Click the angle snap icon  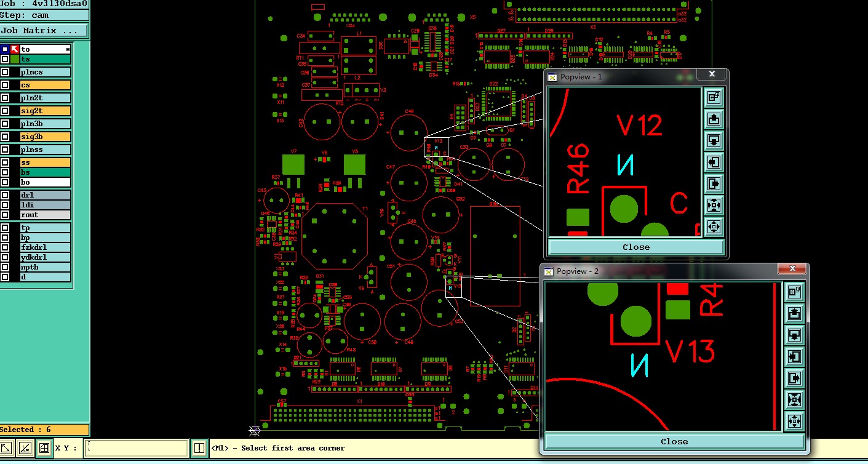click(25, 448)
